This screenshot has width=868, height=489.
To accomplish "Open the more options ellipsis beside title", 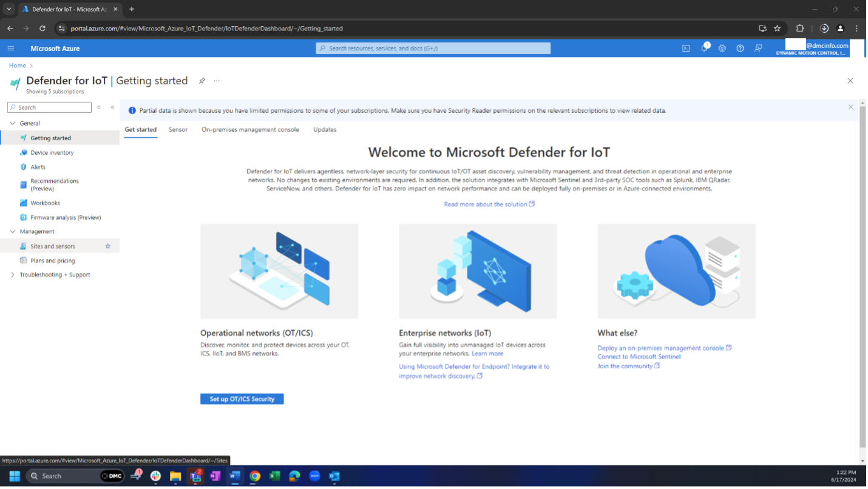I will click(x=217, y=81).
